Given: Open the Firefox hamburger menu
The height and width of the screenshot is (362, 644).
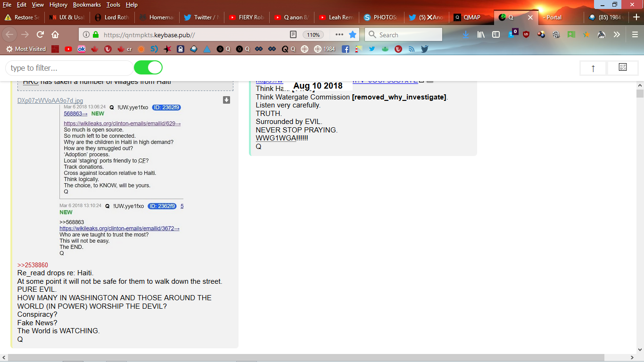Looking at the screenshot, I should click(635, 34).
